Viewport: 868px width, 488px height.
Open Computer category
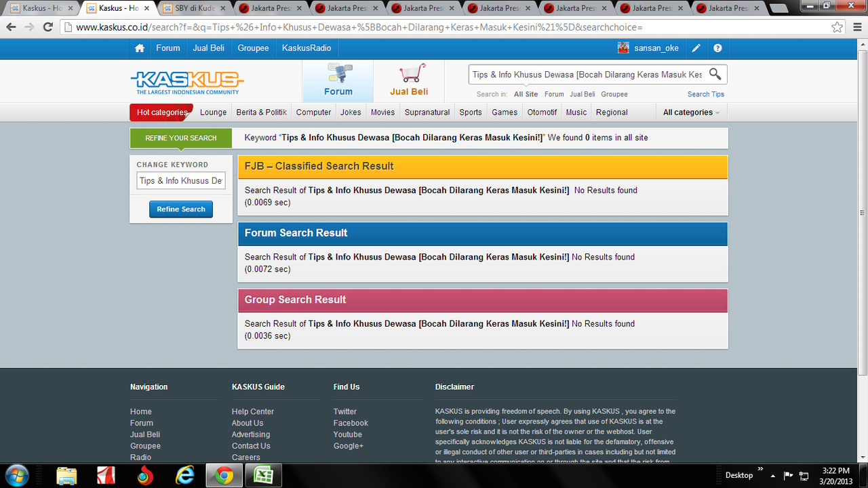pyautogui.click(x=314, y=113)
